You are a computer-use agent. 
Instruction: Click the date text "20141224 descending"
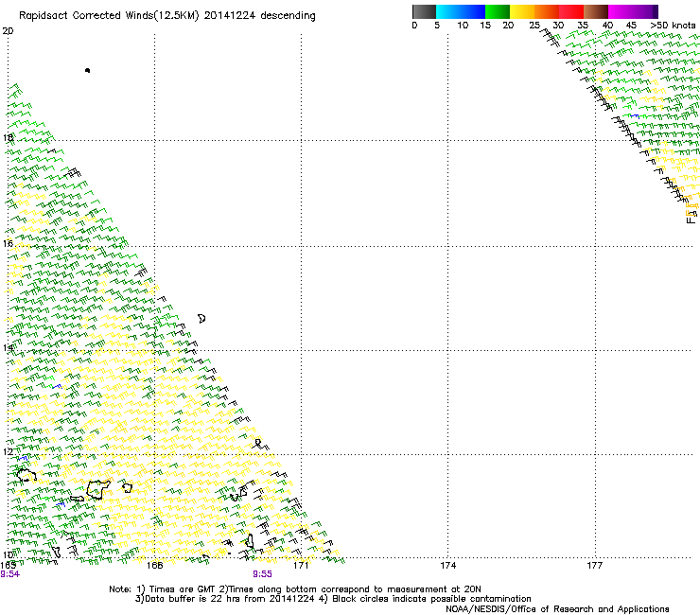click(x=259, y=16)
